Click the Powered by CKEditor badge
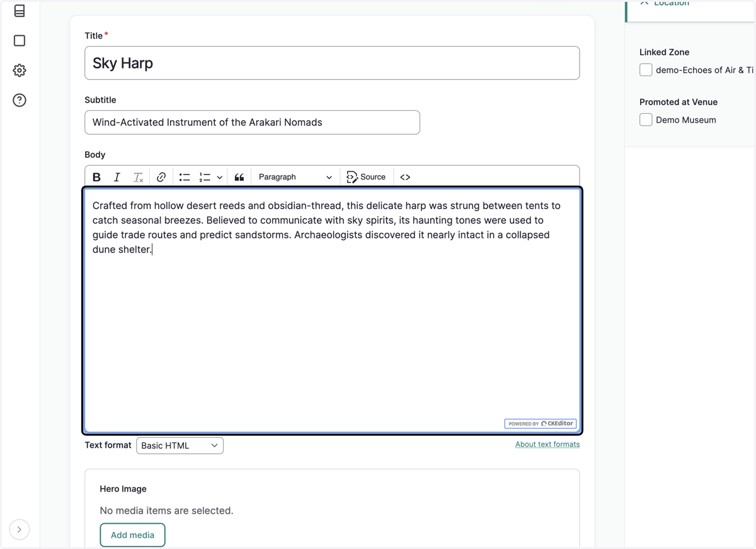Image resolution: width=756 pixels, height=549 pixels. pos(541,424)
